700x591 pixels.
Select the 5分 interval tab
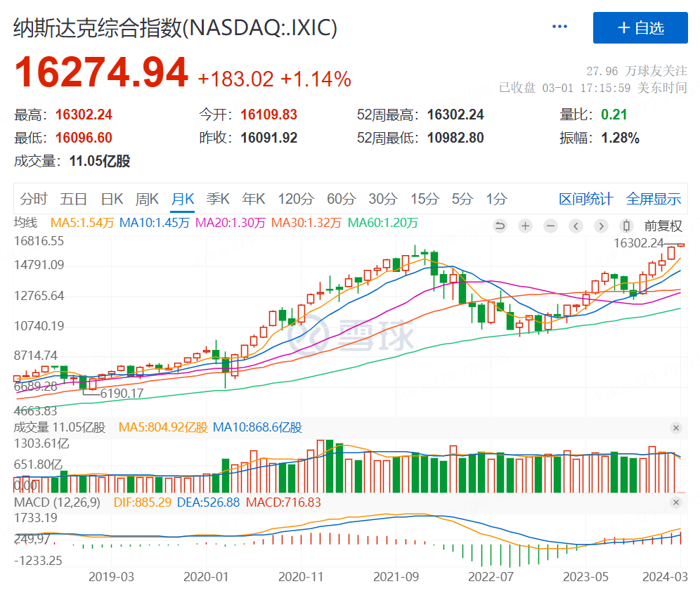coord(462,199)
